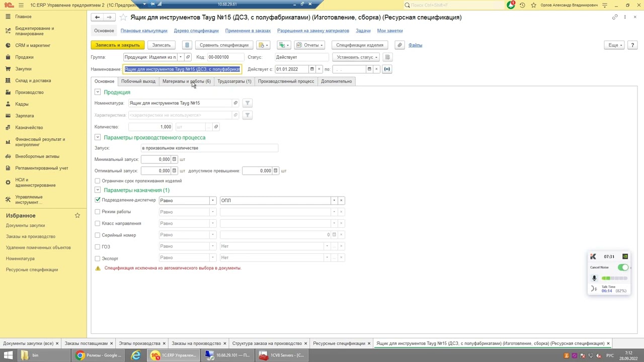The width and height of the screenshot is (644, 362).
Task: Enable Класс направления checkbox
Action: tap(98, 223)
